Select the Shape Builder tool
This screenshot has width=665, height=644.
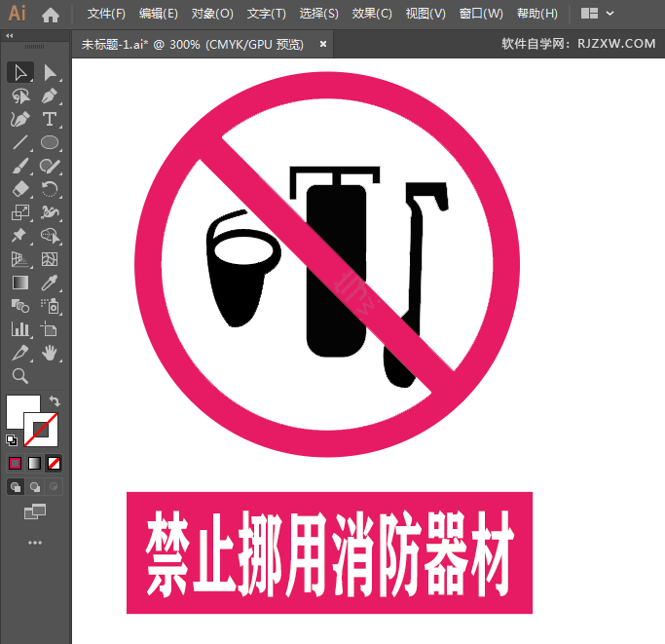[x=50, y=236]
